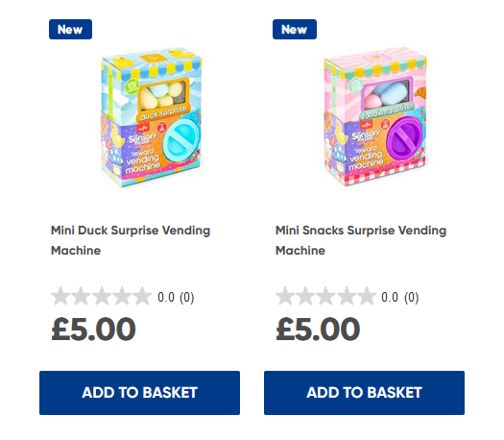Select third star of duck product rating

(101, 296)
